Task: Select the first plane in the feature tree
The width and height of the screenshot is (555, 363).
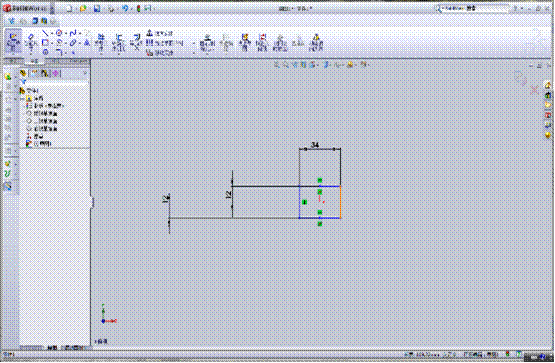Action: [x=42, y=113]
